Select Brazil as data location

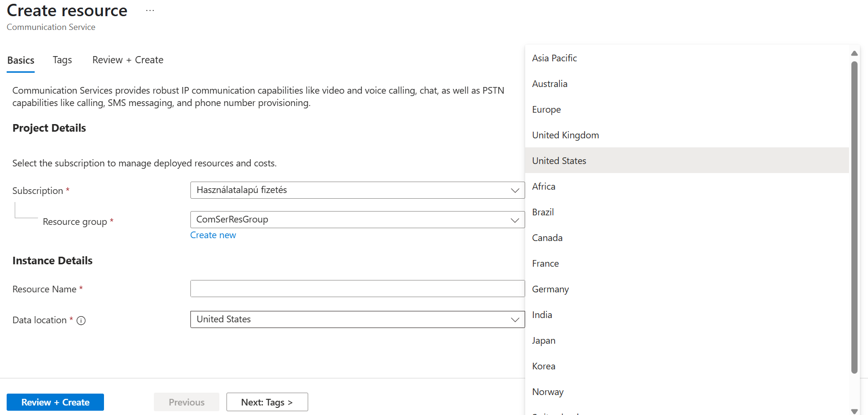[687, 212]
